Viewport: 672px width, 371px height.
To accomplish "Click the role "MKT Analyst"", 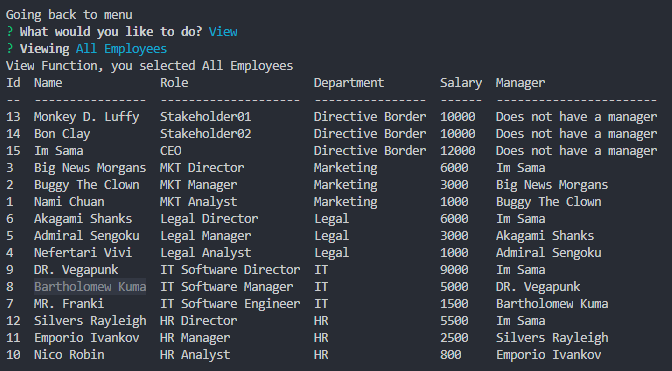I will (x=198, y=202).
